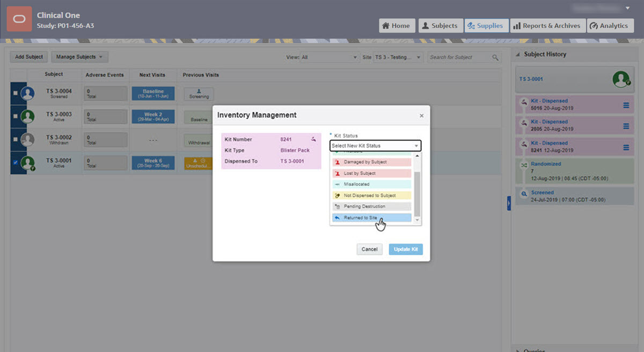Open the Analytics tab

click(610, 25)
